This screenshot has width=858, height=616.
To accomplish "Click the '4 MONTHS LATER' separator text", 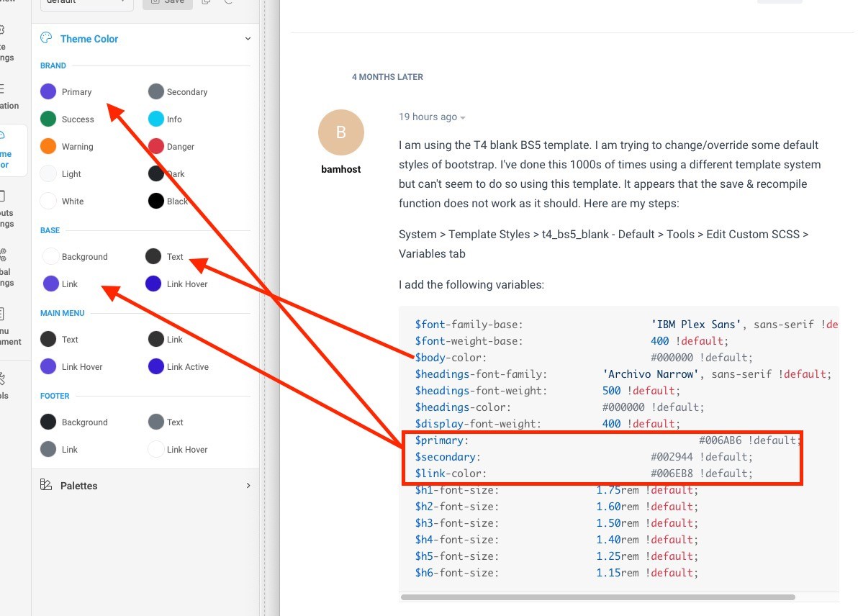I will click(x=387, y=77).
